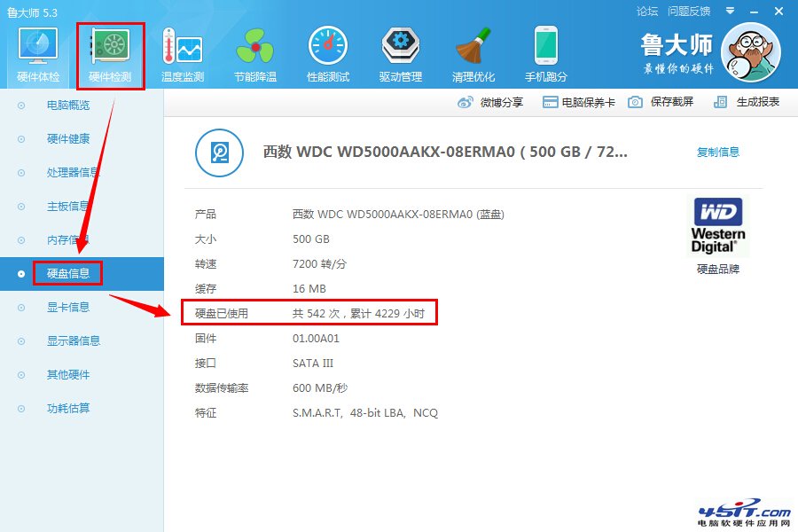Click the camera icon for 保存截屏
Image resolution: width=798 pixels, height=532 pixels.
635,102
